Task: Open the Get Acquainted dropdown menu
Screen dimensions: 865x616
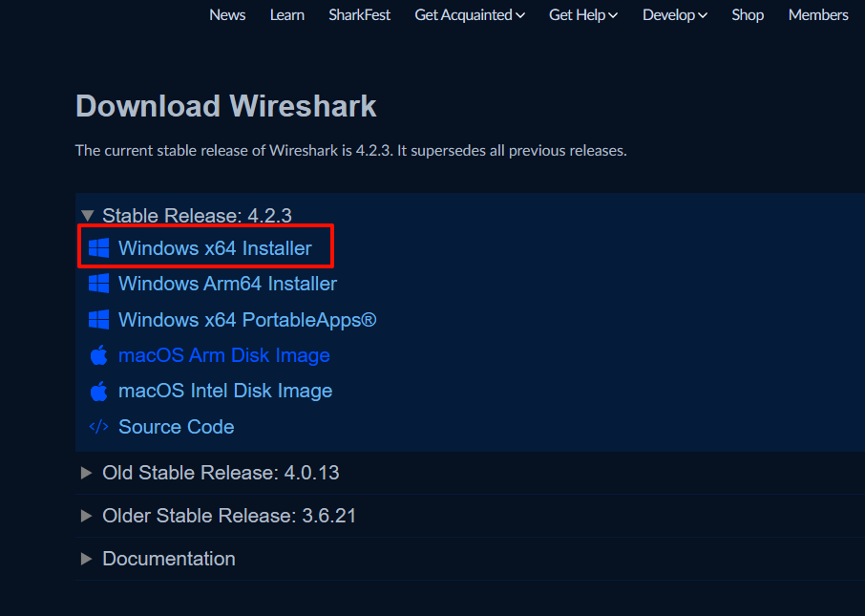Action: [x=470, y=15]
